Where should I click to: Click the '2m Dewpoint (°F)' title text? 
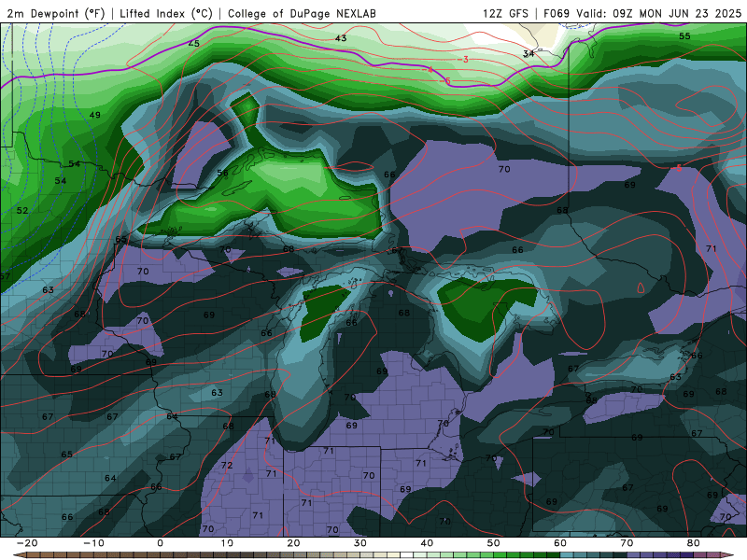[x=56, y=13]
